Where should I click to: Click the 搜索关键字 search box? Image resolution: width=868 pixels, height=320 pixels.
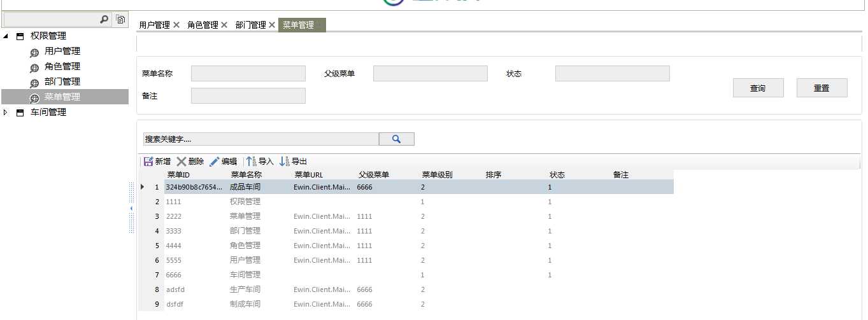(261, 139)
